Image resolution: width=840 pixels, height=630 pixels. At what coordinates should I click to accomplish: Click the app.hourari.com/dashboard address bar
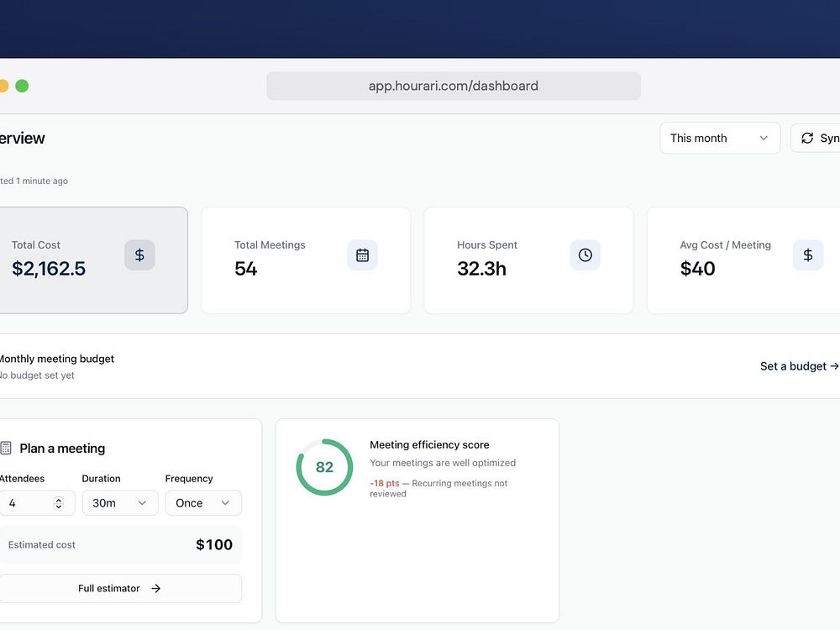[x=454, y=86]
